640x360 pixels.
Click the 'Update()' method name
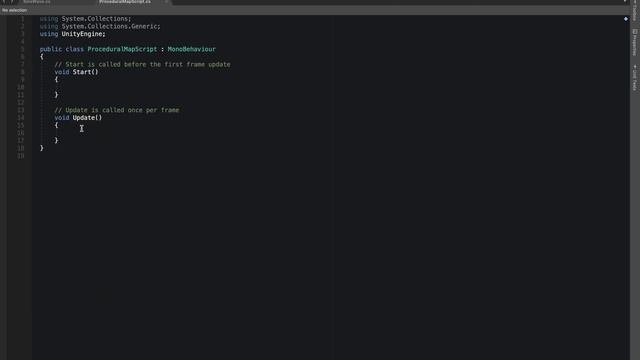pos(87,118)
